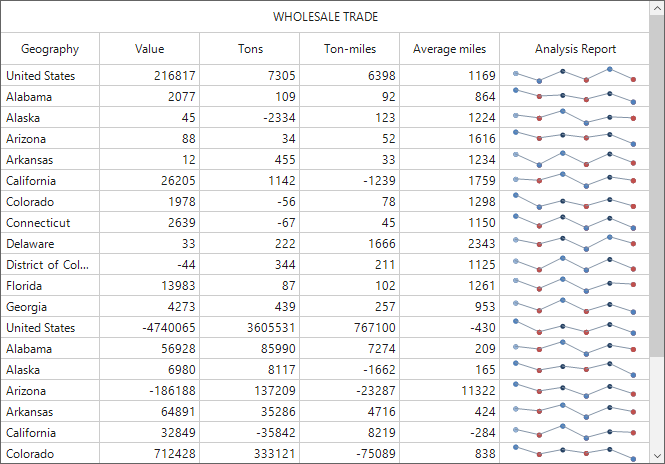
Task: Click the scrollbar up arrow
Action: click(657, 8)
